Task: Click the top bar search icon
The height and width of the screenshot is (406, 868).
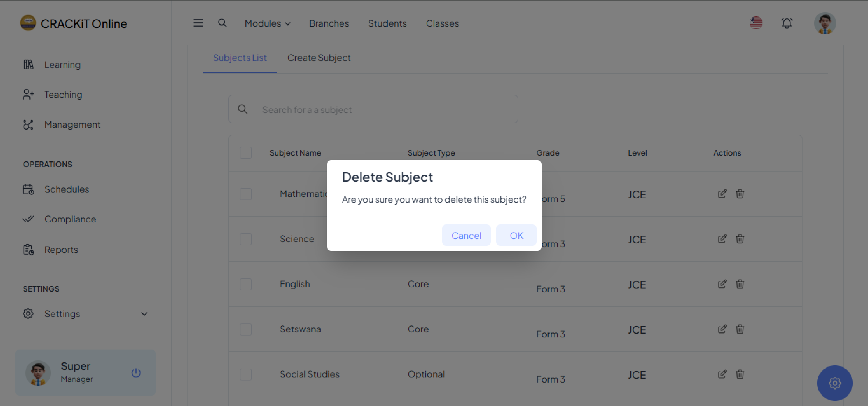Action: click(222, 23)
